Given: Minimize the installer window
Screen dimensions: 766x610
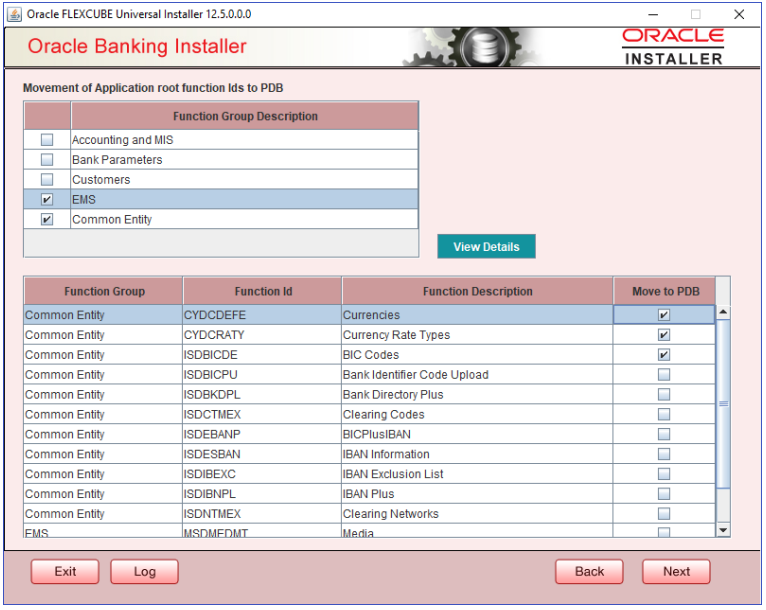Looking at the screenshot, I should (653, 15).
